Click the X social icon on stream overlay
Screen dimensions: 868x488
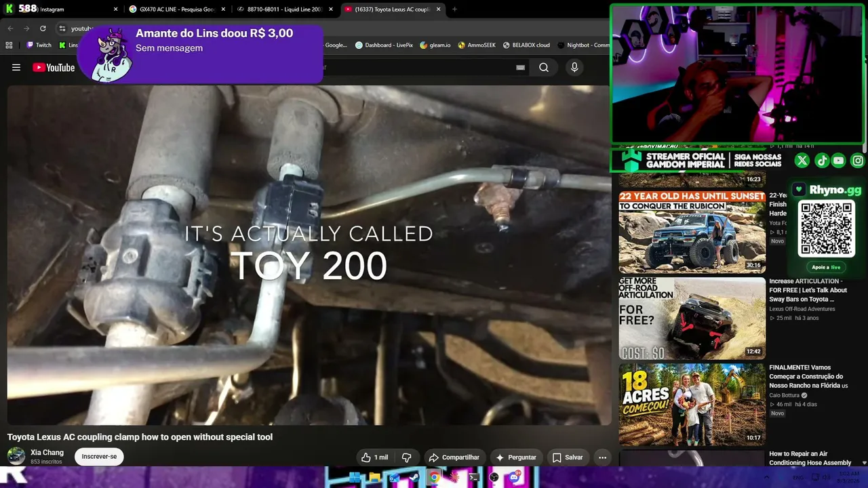(x=802, y=161)
